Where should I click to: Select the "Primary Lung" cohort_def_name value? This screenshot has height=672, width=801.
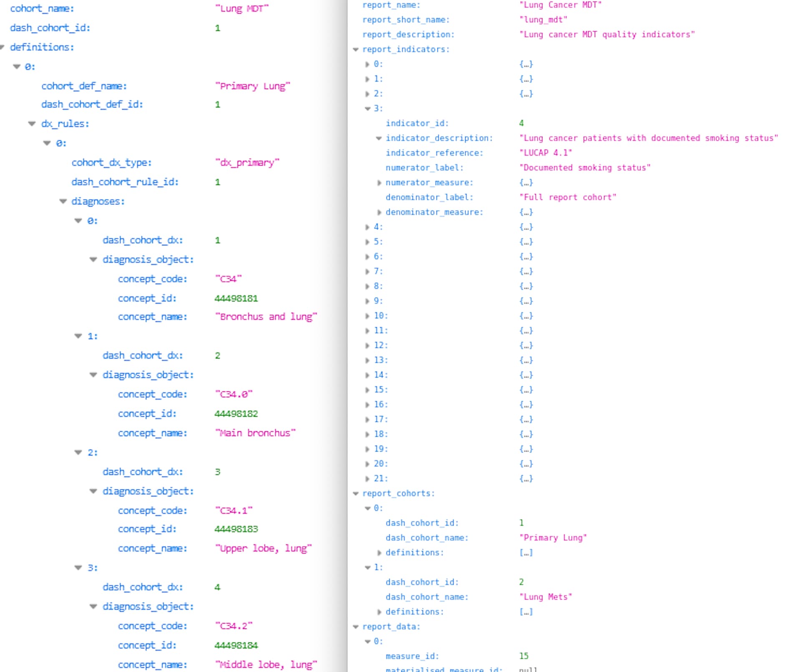pyautogui.click(x=252, y=86)
